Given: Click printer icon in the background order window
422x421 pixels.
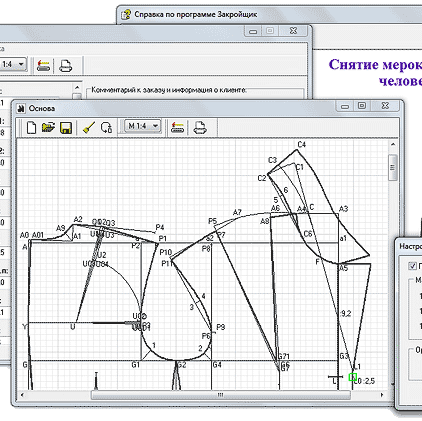Looking at the screenshot, I should point(65,66).
